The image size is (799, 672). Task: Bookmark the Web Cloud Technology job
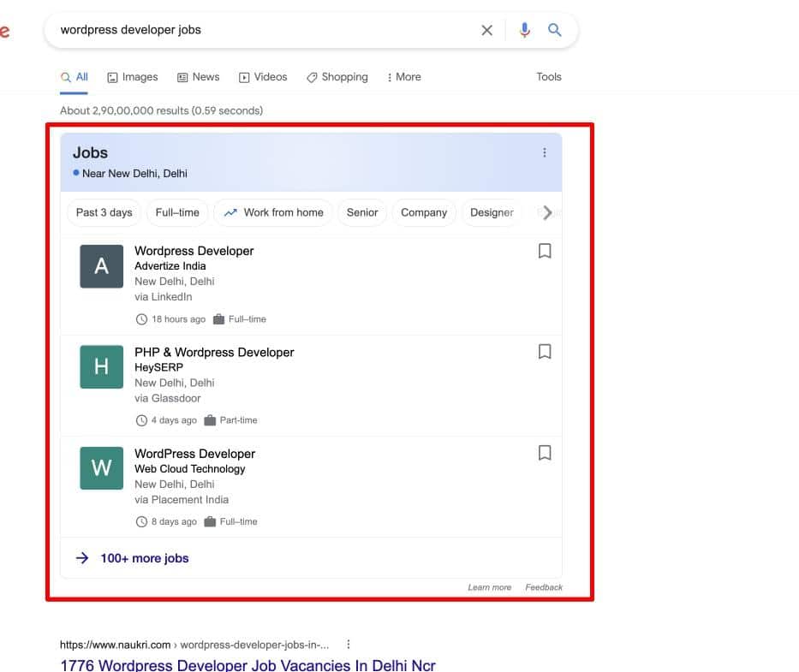click(x=545, y=453)
